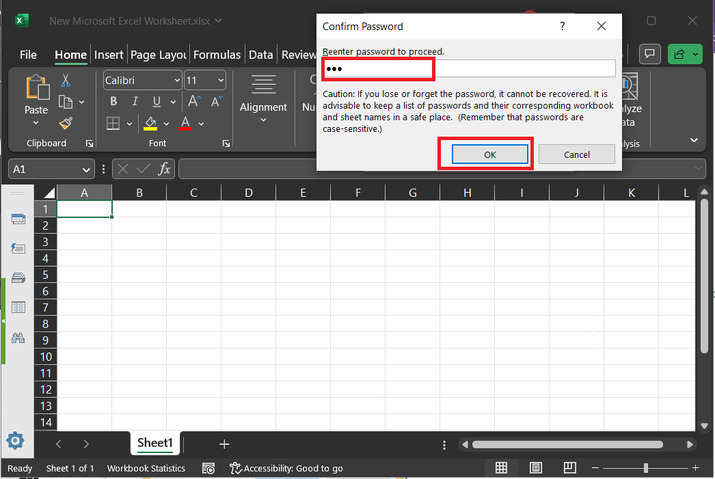
Task: Add a new sheet with plus
Action: (224, 444)
